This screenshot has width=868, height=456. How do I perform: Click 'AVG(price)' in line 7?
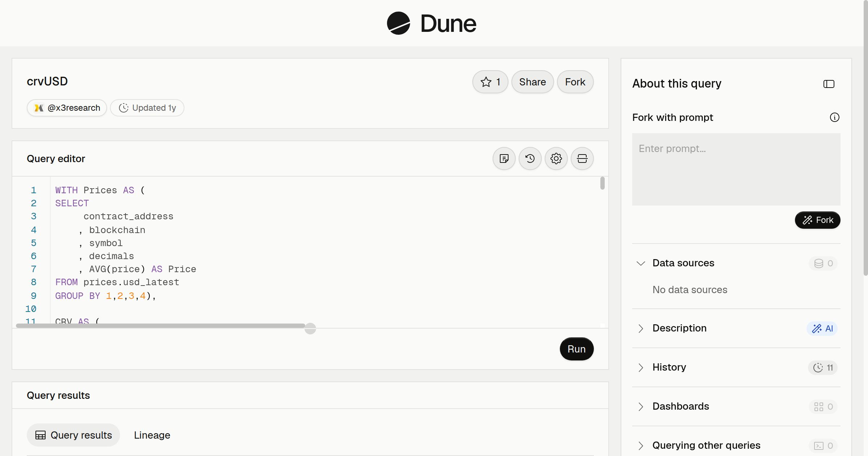[x=117, y=269]
